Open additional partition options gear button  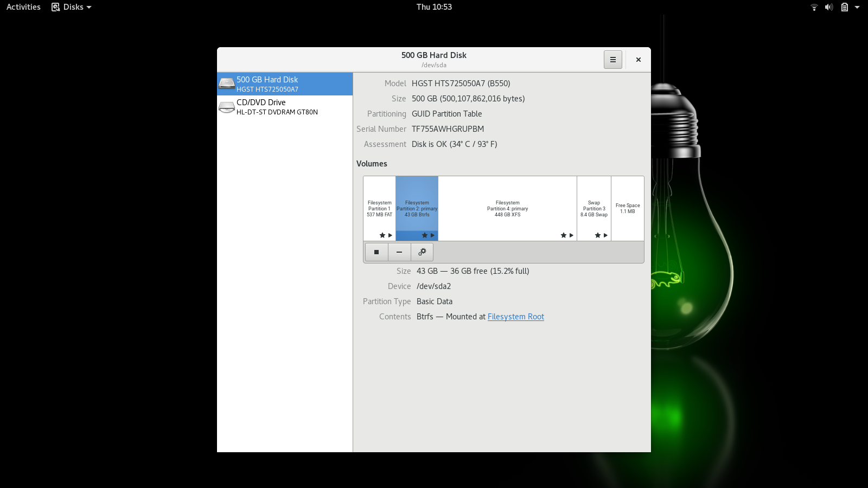click(x=422, y=252)
